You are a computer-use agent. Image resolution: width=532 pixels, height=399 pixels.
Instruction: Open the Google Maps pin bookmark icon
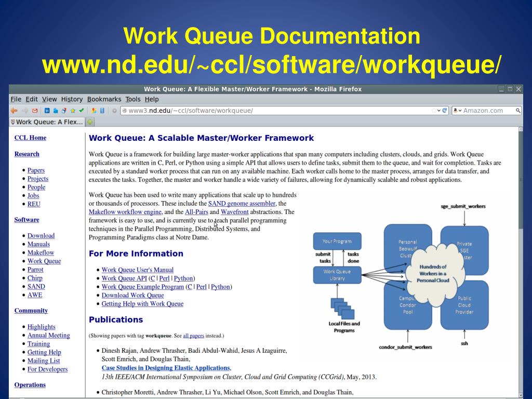click(94, 111)
